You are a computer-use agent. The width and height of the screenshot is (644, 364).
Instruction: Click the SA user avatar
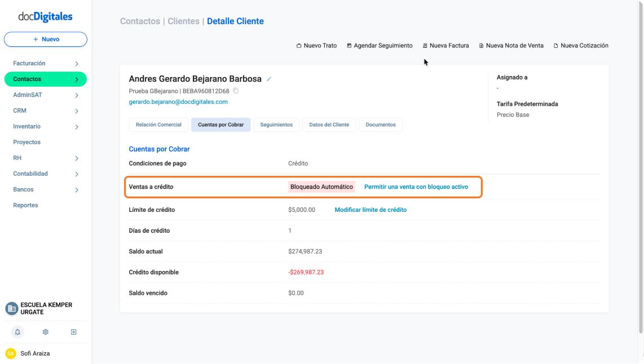point(11,353)
